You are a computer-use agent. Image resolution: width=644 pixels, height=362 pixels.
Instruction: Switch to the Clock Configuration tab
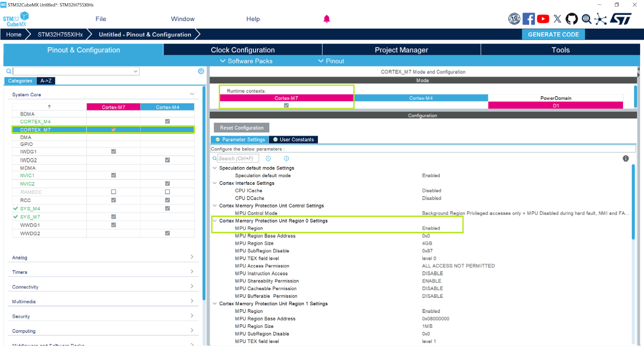tap(243, 50)
